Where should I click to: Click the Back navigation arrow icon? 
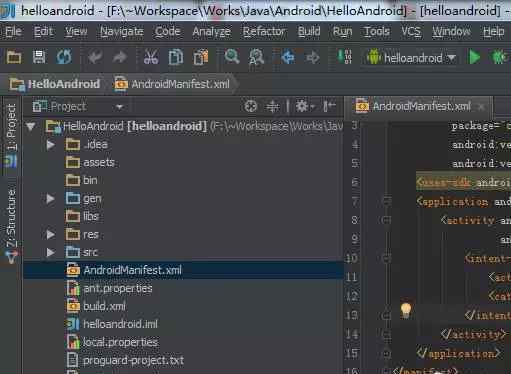point(288,57)
